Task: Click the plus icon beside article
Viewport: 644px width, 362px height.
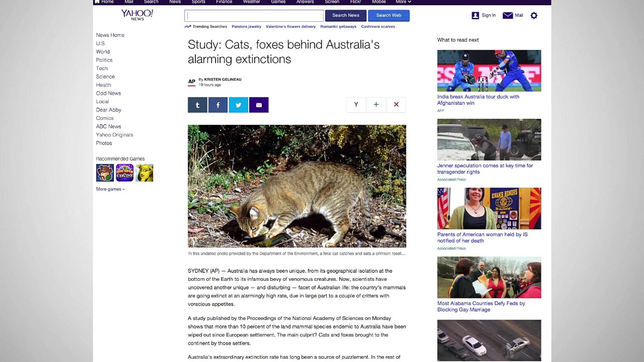Action: pos(376,105)
